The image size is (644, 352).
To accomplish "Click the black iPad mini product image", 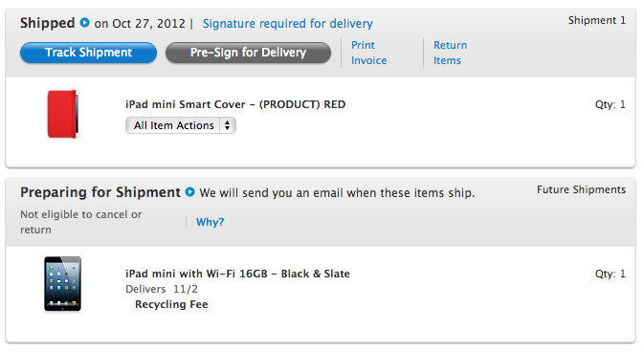I will 63,284.
